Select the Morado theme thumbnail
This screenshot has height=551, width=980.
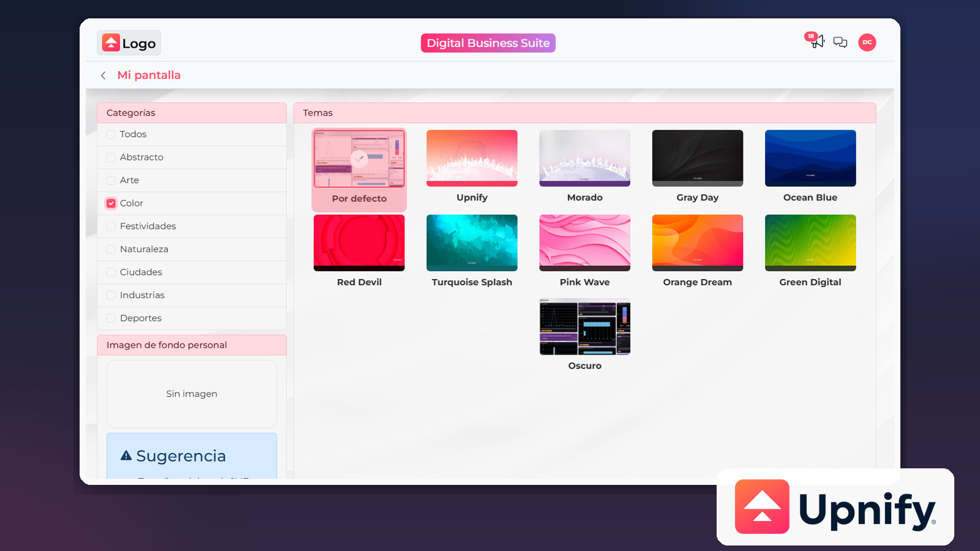click(585, 158)
